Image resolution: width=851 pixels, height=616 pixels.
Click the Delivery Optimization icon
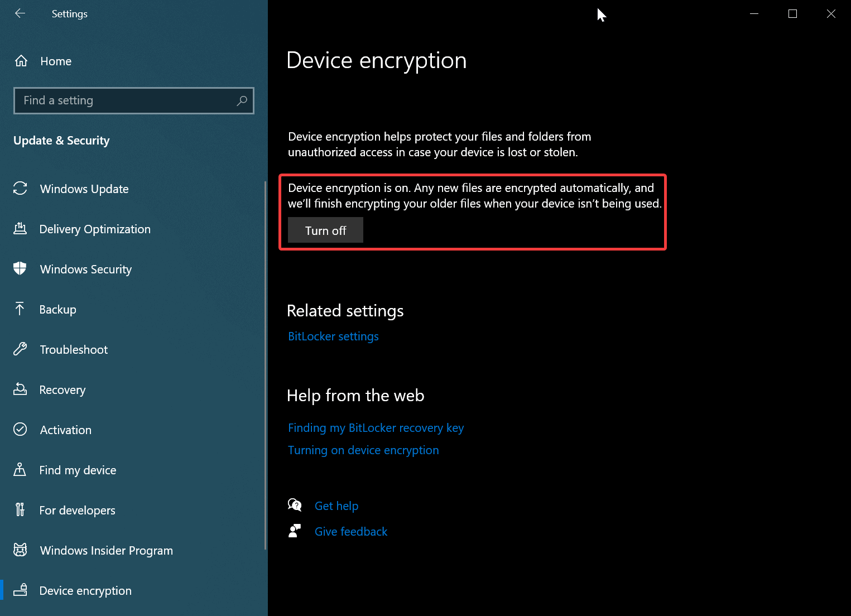click(20, 229)
